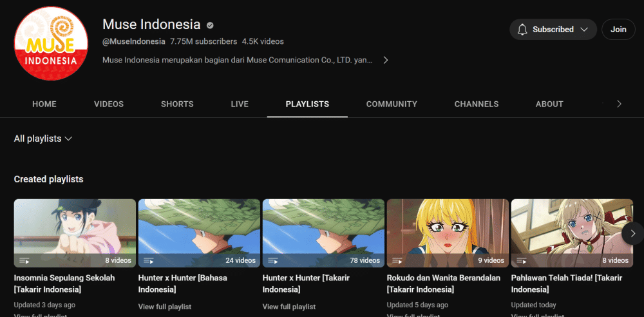The image size is (644, 317).
Task: Click the Muse Indonesia channel name
Action: point(151,24)
